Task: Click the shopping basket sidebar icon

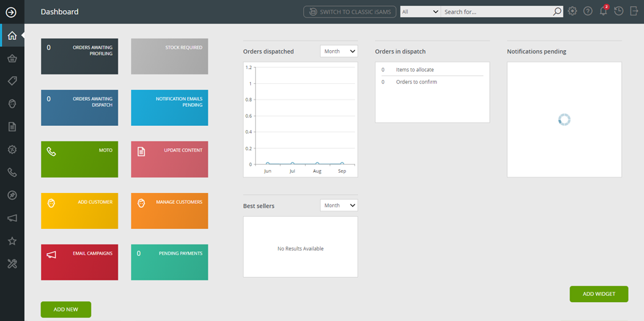Action: coord(11,58)
